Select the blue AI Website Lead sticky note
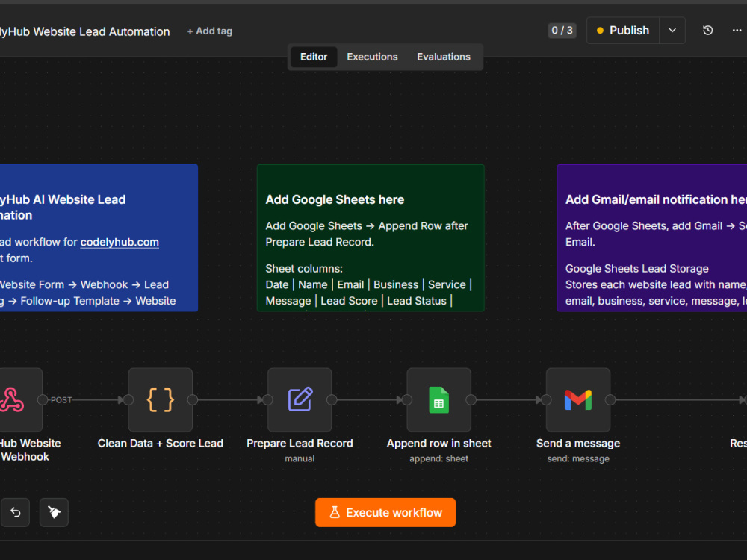Image resolution: width=747 pixels, height=560 pixels. pyautogui.click(x=99, y=238)
